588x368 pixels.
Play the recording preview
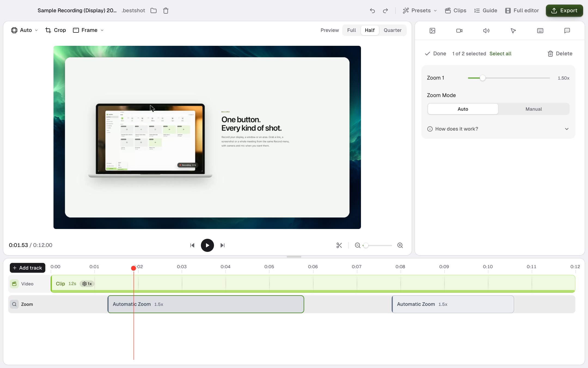pyautogui.click(x=207, y=245)
